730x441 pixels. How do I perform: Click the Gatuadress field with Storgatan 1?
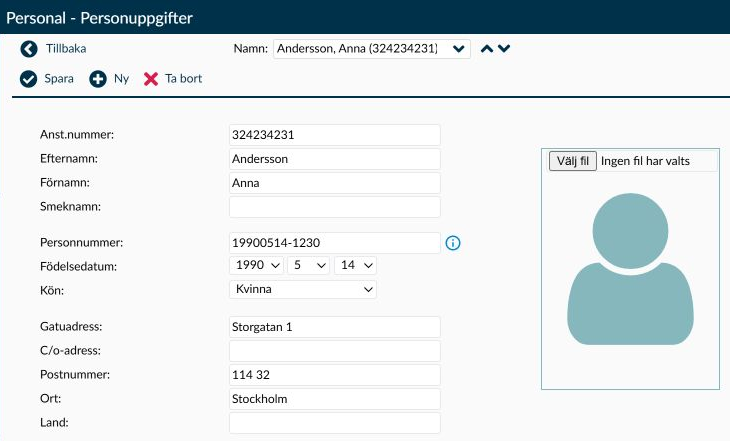(335, 327)
